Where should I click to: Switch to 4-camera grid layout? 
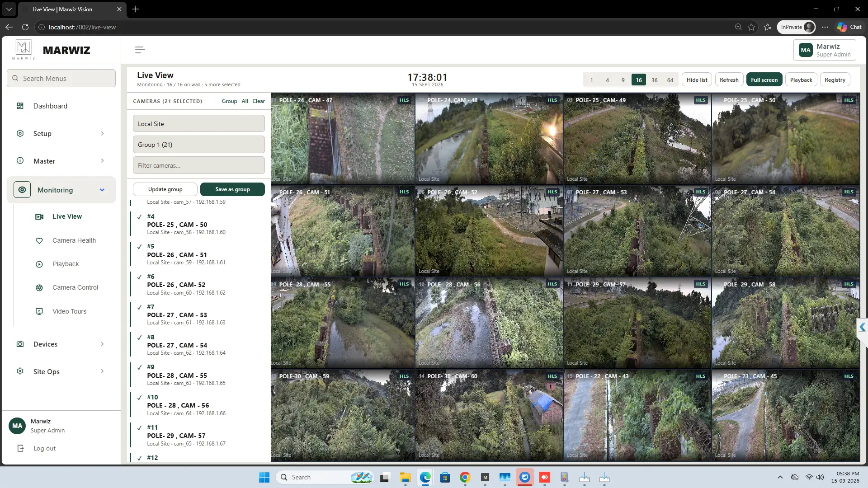(x=607, y=80)
